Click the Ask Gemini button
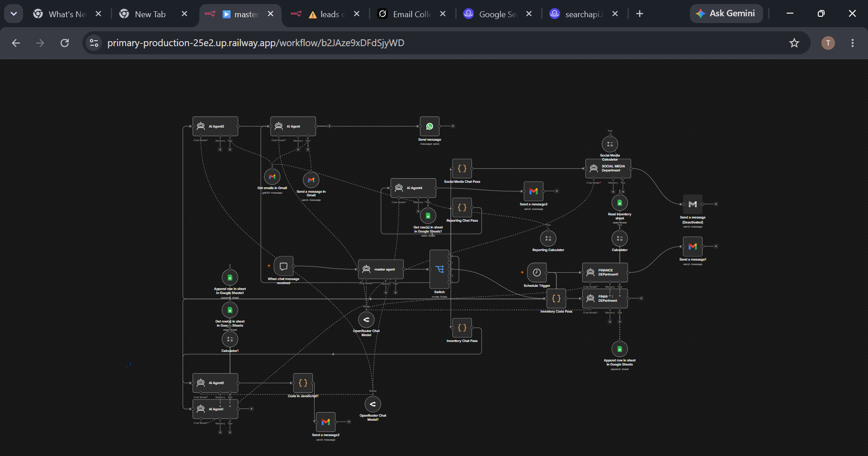The image size is (868, 456). (726, 14)
